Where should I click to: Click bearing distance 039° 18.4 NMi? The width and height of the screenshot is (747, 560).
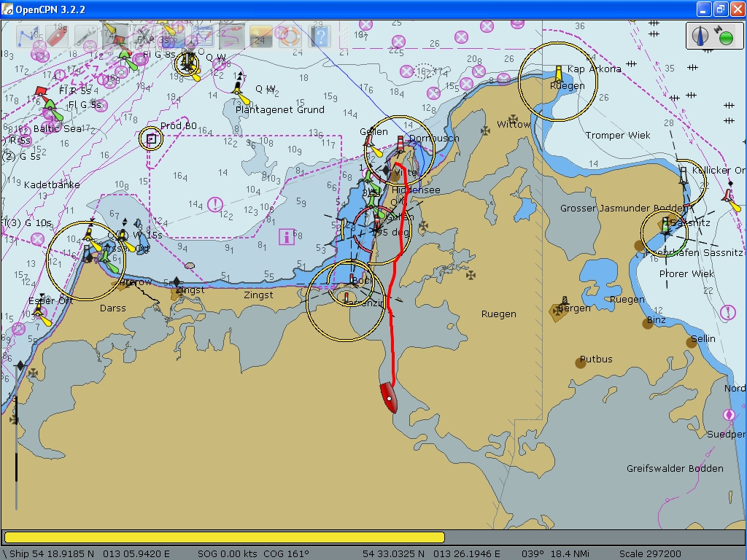555,554
